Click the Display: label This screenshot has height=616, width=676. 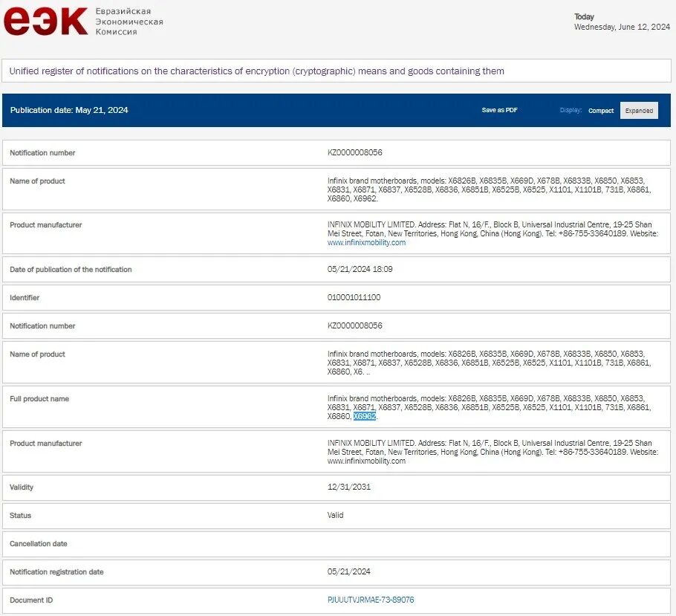(571, 111)
